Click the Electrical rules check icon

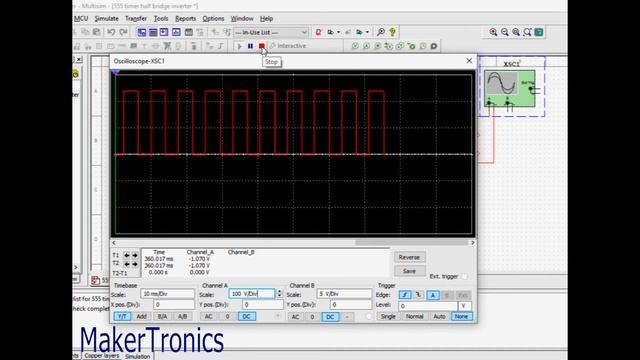[x=318, y=32]
